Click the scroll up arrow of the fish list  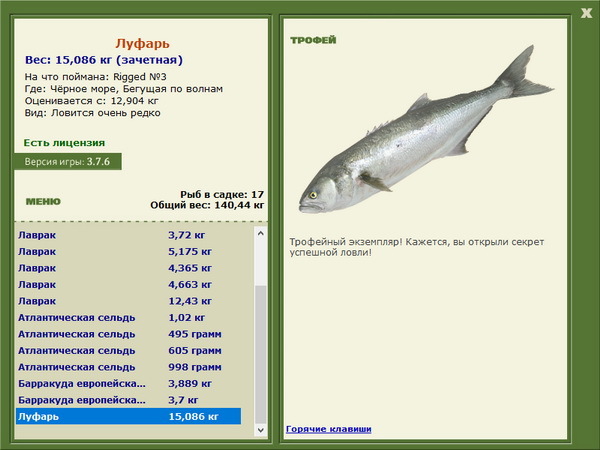click(261, 233)
